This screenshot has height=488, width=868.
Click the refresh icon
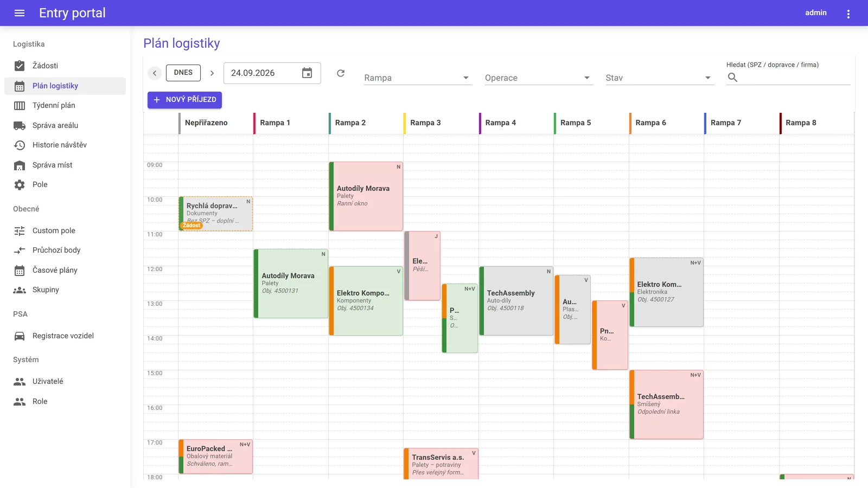point(341,73)
